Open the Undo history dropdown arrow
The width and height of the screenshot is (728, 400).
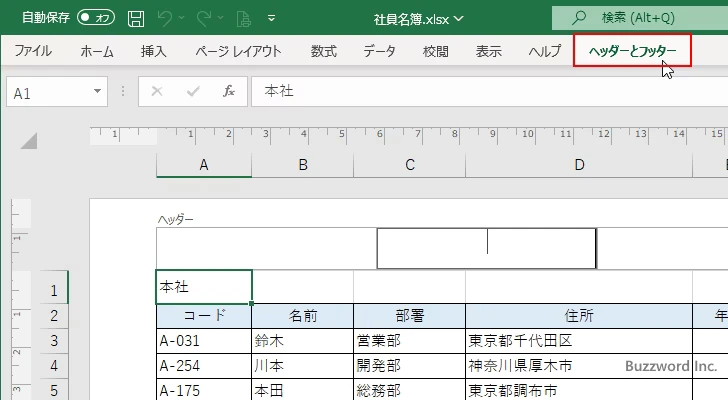(x=182, y=18)
